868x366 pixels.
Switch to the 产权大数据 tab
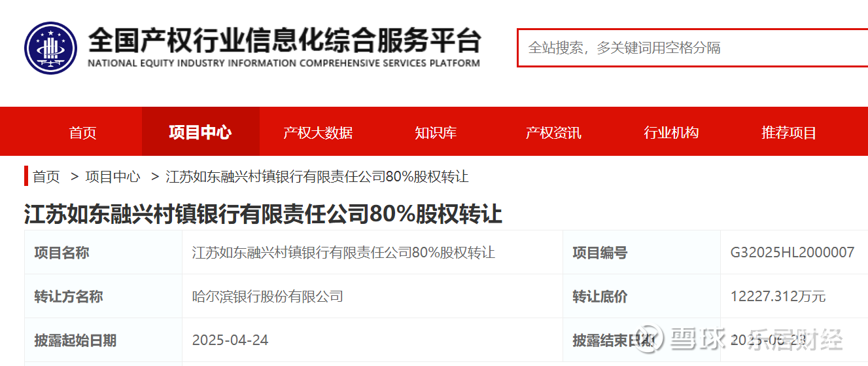click(318, 132)
